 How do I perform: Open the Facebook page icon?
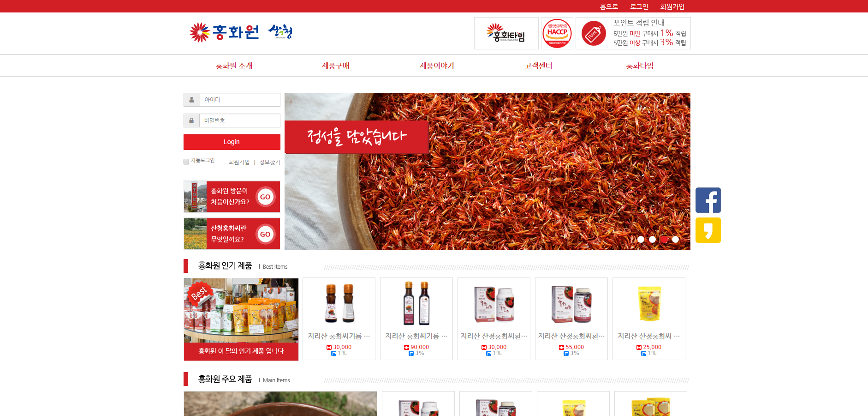point(708,200)
